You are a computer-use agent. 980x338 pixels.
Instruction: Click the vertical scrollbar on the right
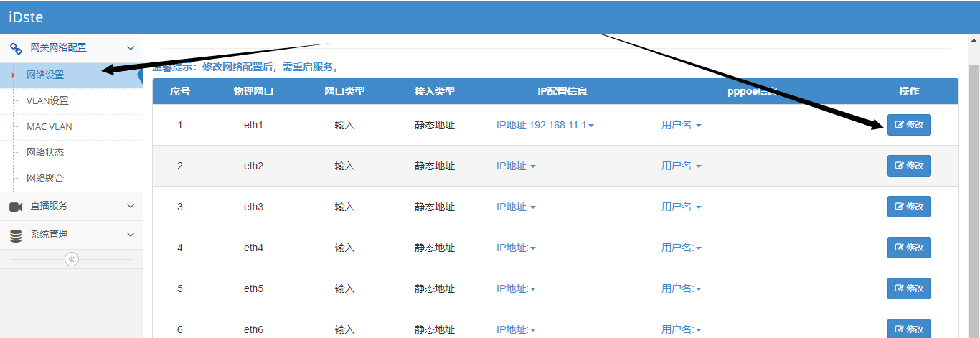coord(974,179)
